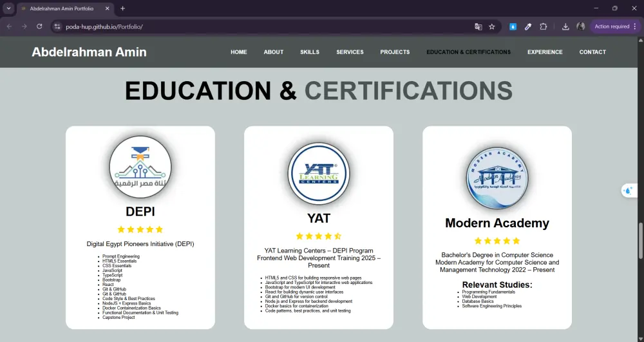Open the Chrome three-dot menu
644x342 pixels.
point(635,26)
